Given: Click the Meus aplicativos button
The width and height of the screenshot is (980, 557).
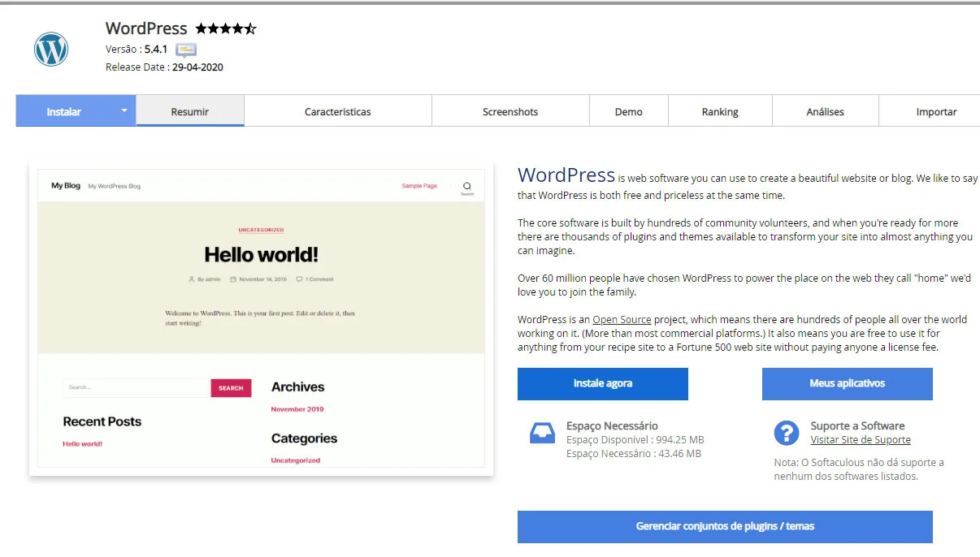Looking at the screenshot, I should pyautogui.click(x=847, y=383).
